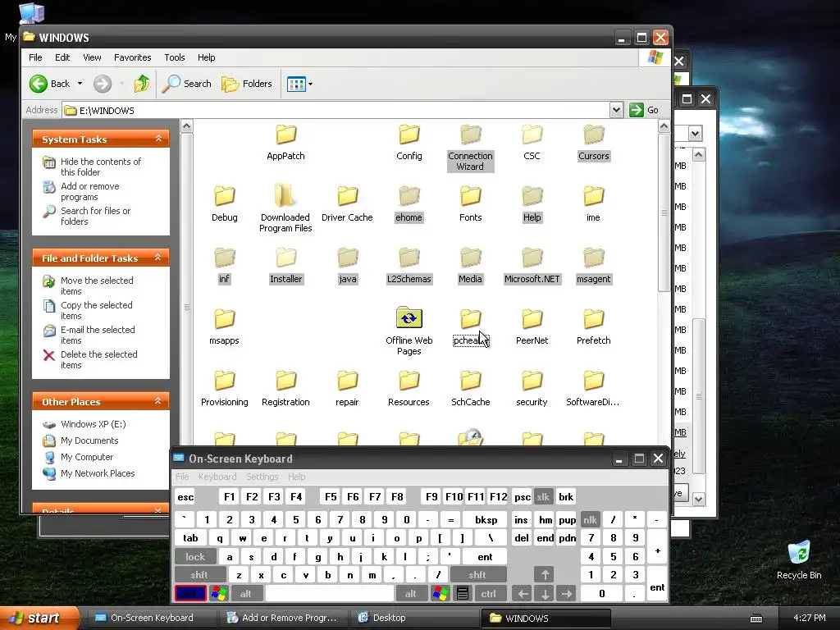
Task: Click Delete the selected items link
Action: pyautogui.click(x=98, y=359)
